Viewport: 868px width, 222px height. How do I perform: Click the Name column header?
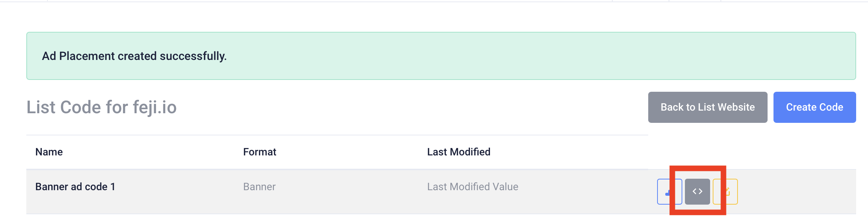[x=49, y=152]
